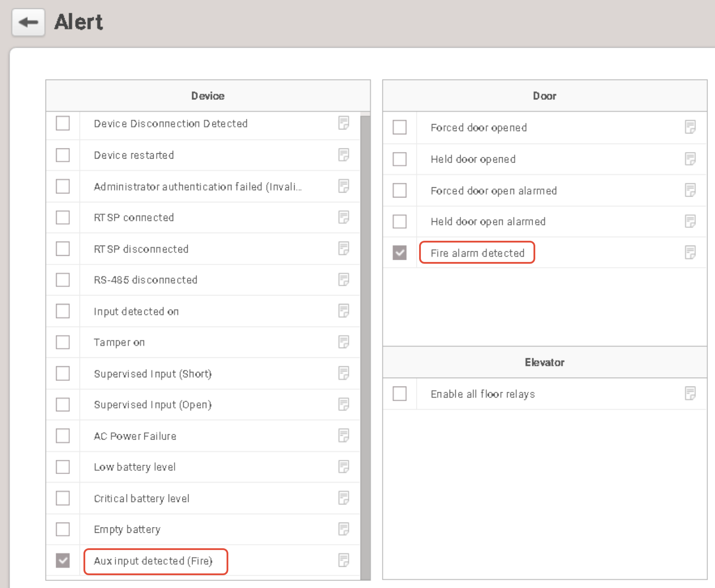Select the 'RS-485 disconnected' label
Image resolution: width=715 pixels, height=588 pixels.
pyautogui.click(x=145, y=280)
